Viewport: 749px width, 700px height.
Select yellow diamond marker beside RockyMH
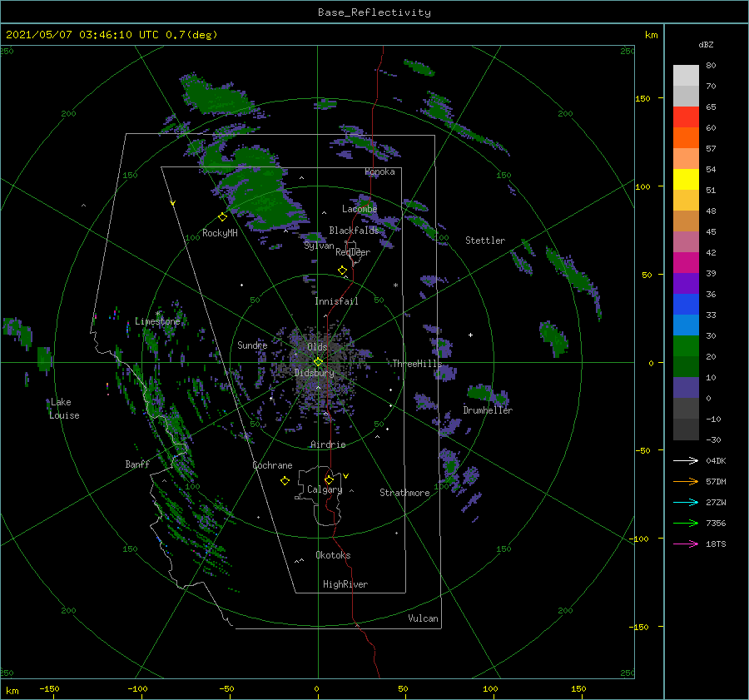point(222,217)
